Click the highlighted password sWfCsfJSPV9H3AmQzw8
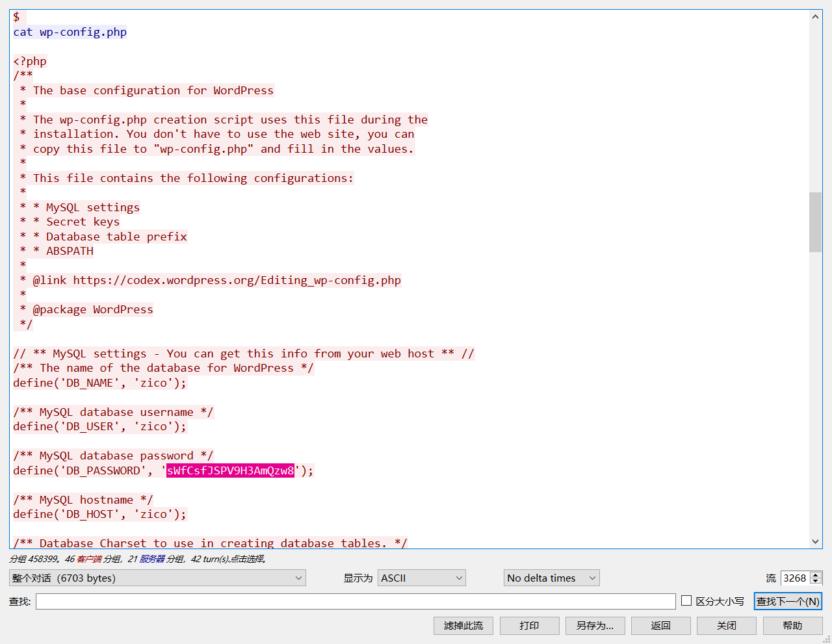 231,470
